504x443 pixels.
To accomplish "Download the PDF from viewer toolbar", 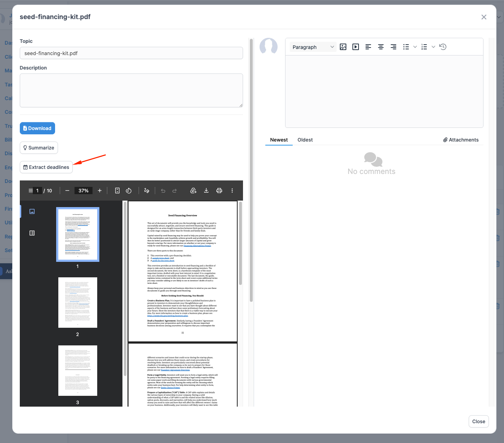I will [x=206, y=191].
